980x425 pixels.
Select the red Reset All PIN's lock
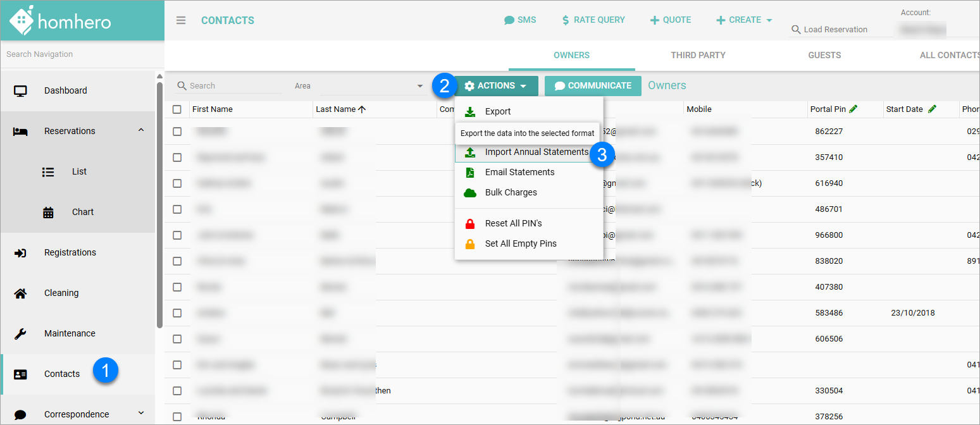click(470, 223)
